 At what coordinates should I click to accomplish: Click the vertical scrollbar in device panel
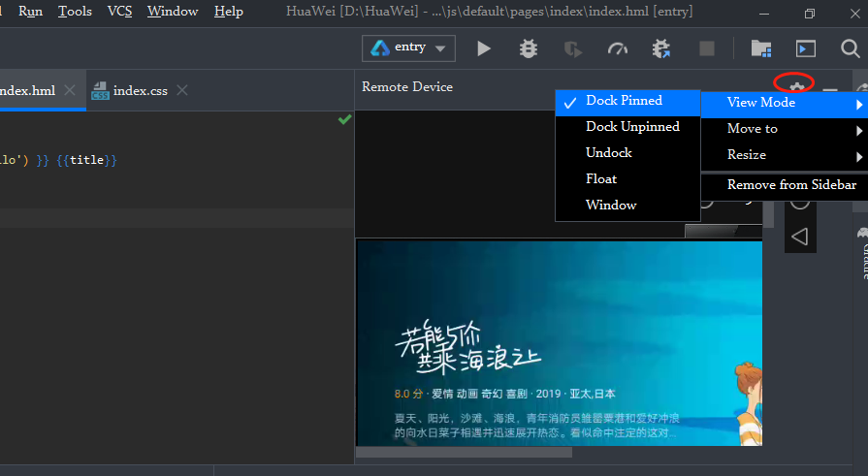[768, 213]
